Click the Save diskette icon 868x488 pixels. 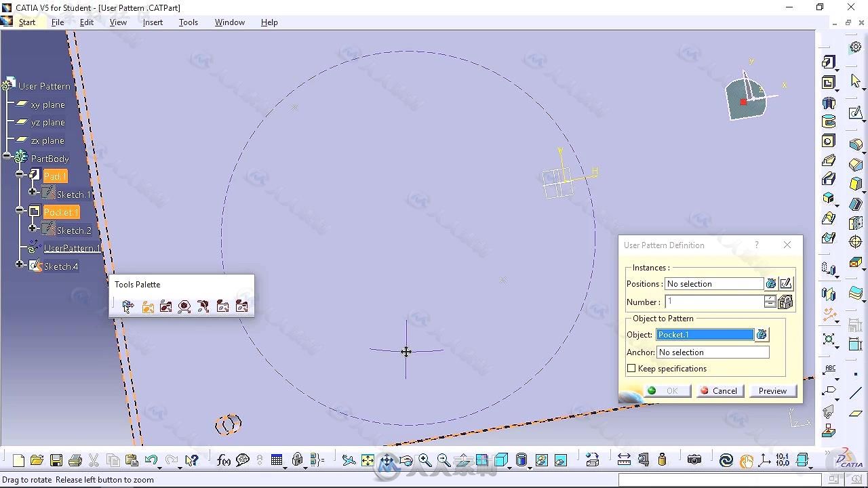click(56, 460)
